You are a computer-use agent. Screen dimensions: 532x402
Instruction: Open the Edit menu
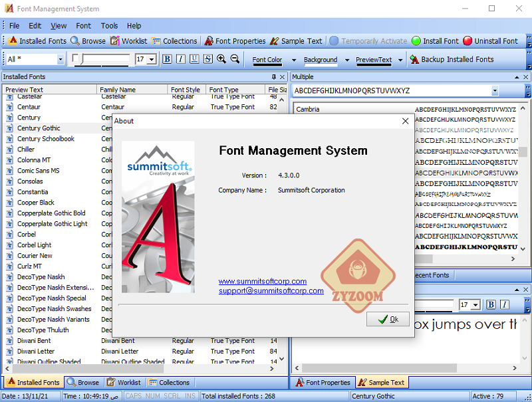coord(35,26)
